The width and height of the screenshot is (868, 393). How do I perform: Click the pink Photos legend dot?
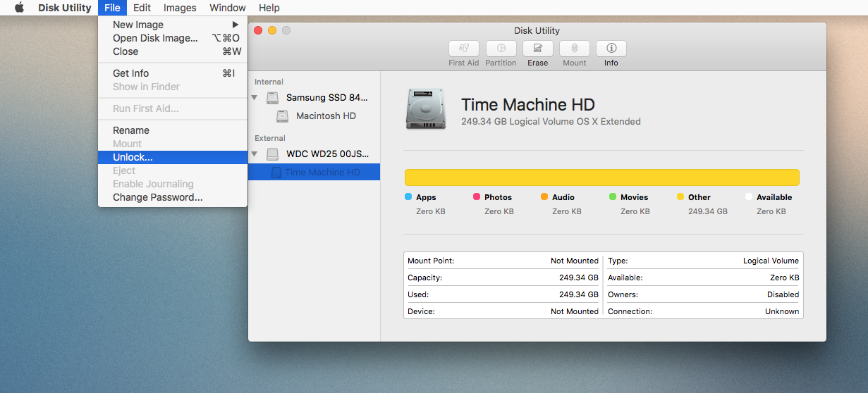coord(477,197)
